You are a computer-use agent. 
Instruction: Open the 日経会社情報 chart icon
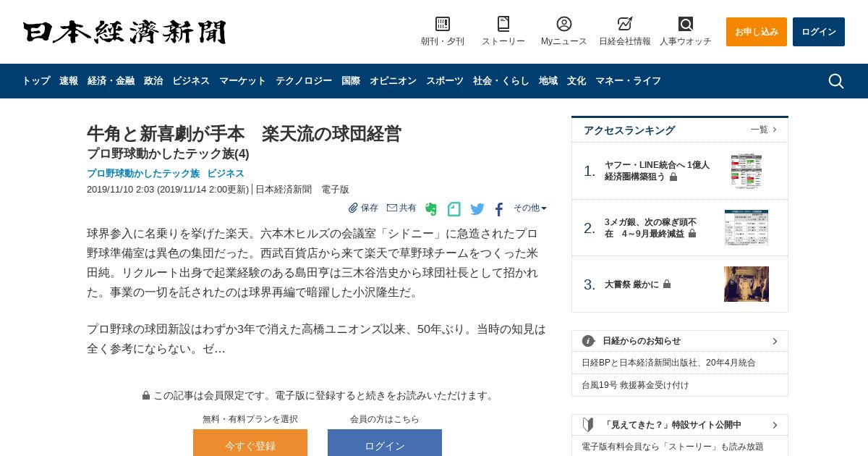click(625, 24)
